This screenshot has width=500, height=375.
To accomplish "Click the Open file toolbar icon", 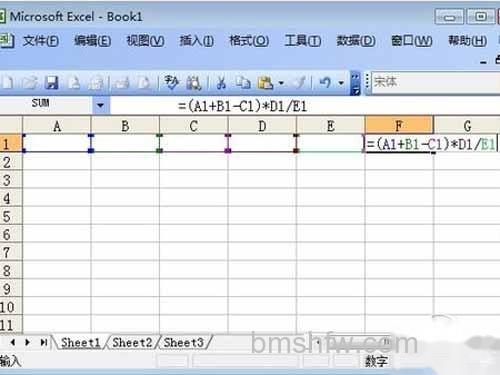I will click(30, 83).
